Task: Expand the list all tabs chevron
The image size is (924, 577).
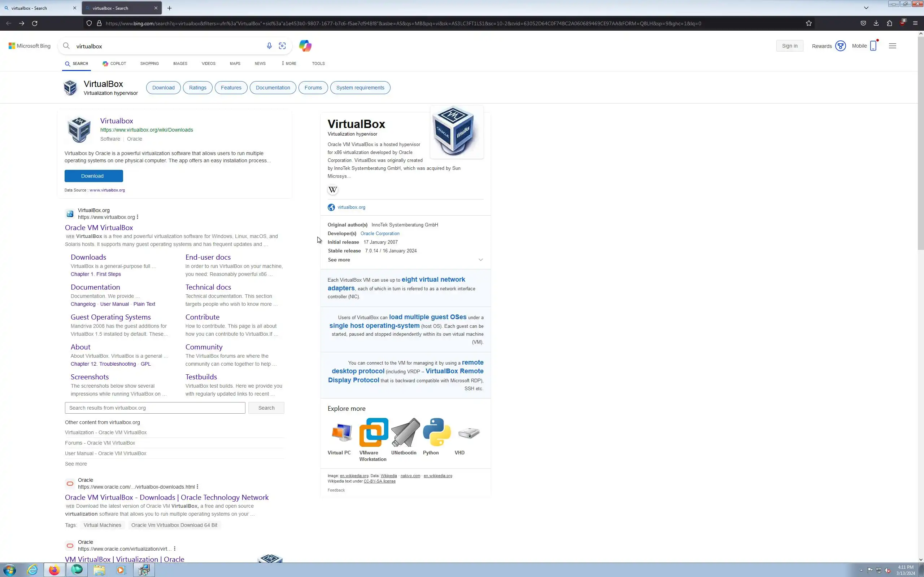Action: pos(866,8)
